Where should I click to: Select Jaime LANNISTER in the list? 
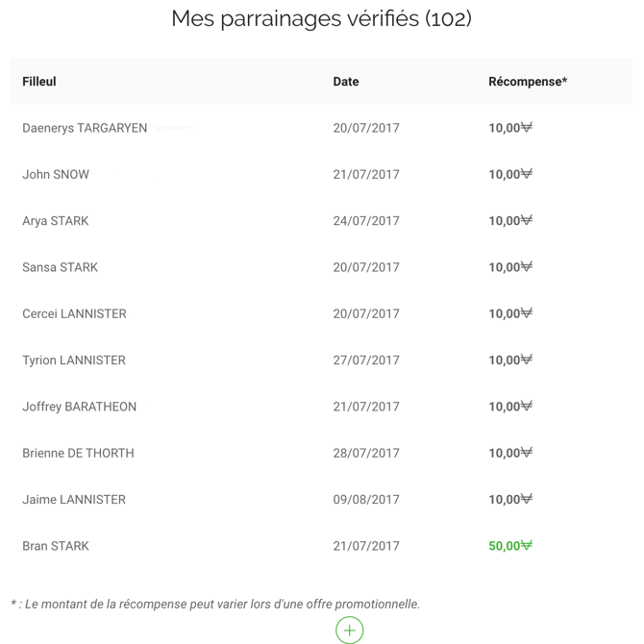click(x=74, y=500)
